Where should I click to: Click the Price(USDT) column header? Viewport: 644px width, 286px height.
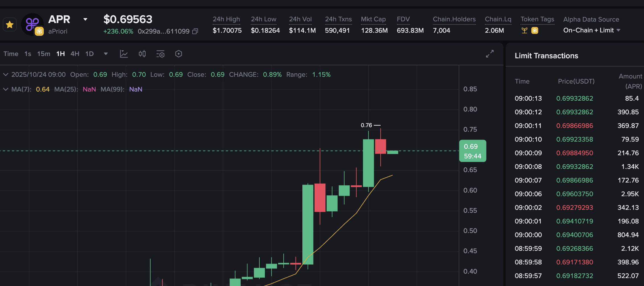pyautogui.click(x=576, y=81)
